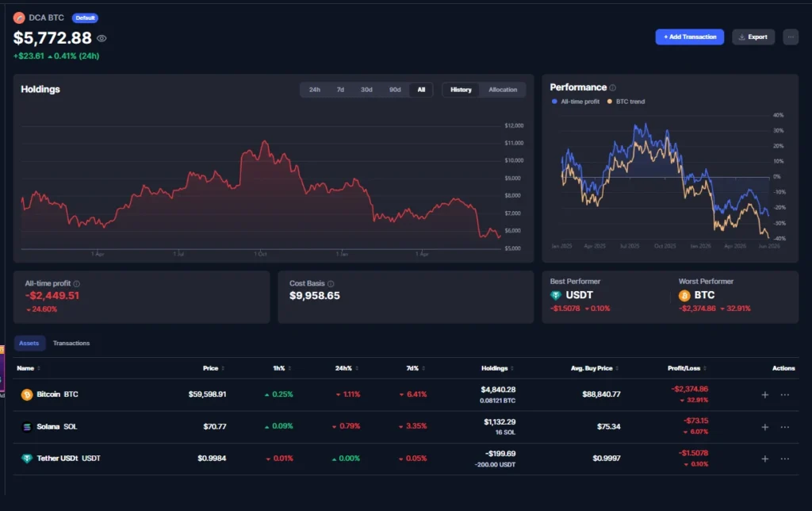The width and height of the screenshot is (812, 511).
Task: Click Bitcoin average buy price $88,840.77
Action: (601, 394)
